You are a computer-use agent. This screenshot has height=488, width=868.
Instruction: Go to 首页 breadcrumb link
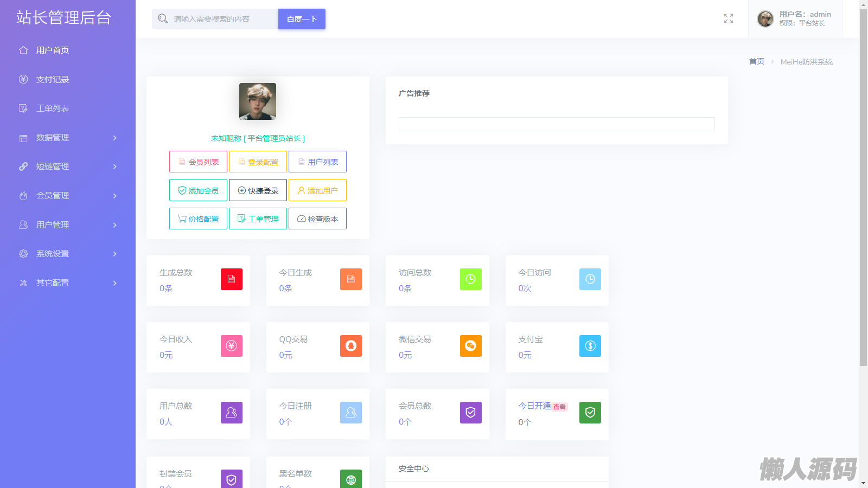click(x=757, y=62)
